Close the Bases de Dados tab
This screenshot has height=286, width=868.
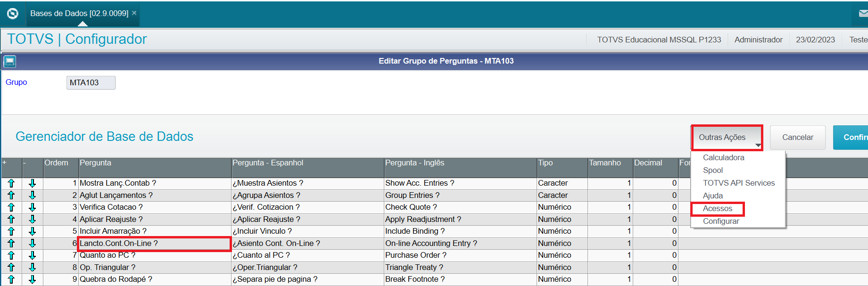(134, 13)
